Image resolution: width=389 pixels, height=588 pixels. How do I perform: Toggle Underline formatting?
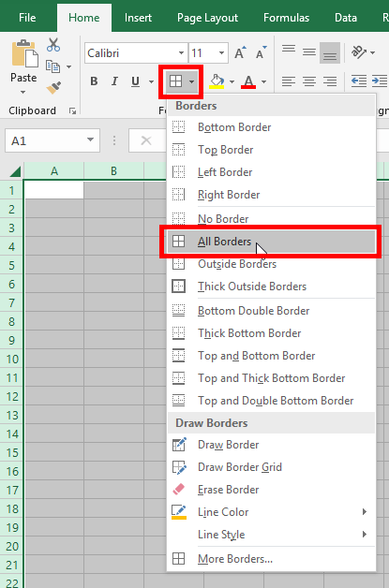pos(135,81)
